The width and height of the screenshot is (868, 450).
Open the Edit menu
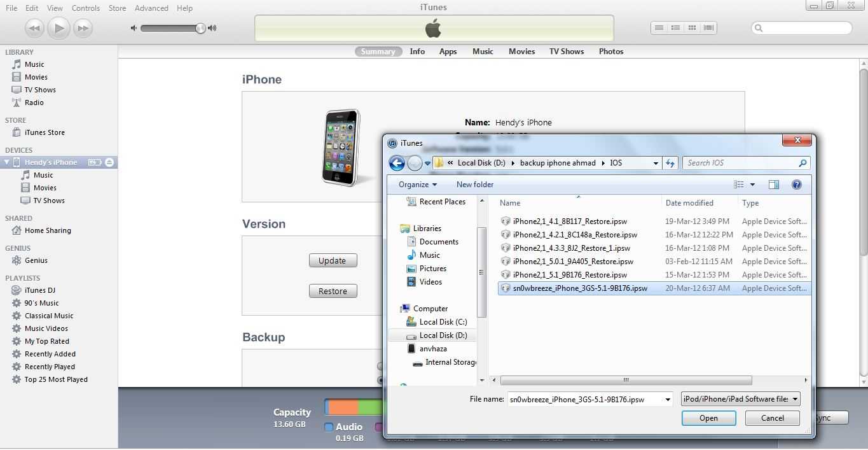(x=32, y=8)
